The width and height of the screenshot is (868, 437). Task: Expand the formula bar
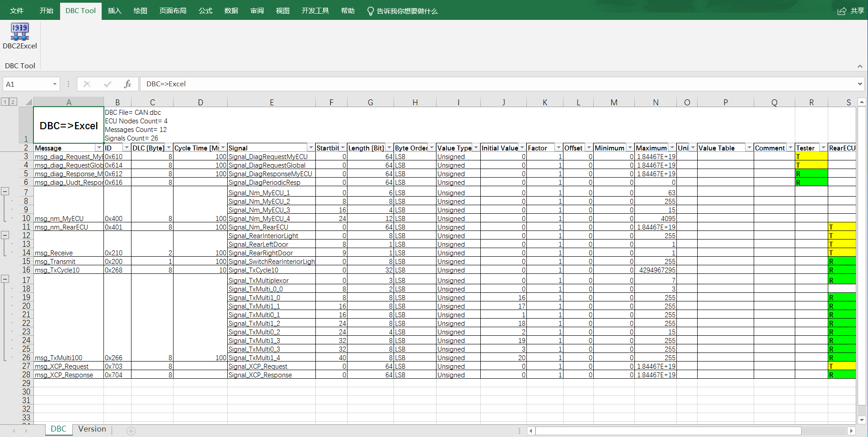click(860, 84)
